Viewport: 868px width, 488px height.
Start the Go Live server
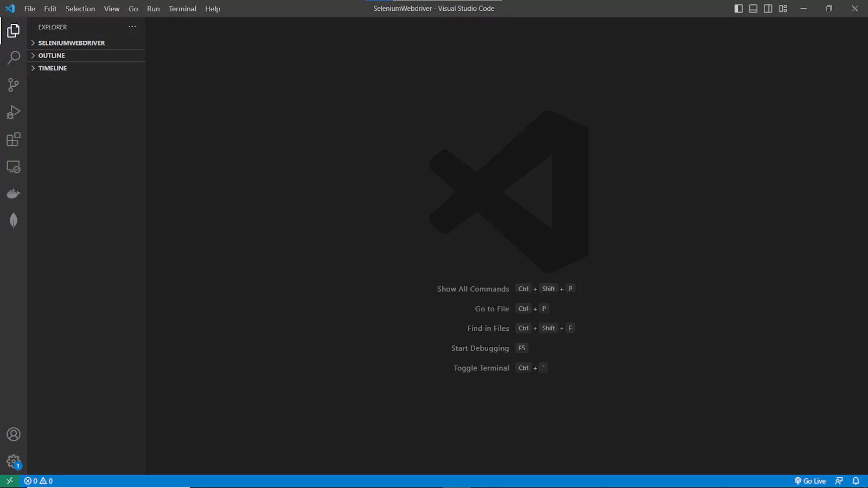(x=810, y=480)
